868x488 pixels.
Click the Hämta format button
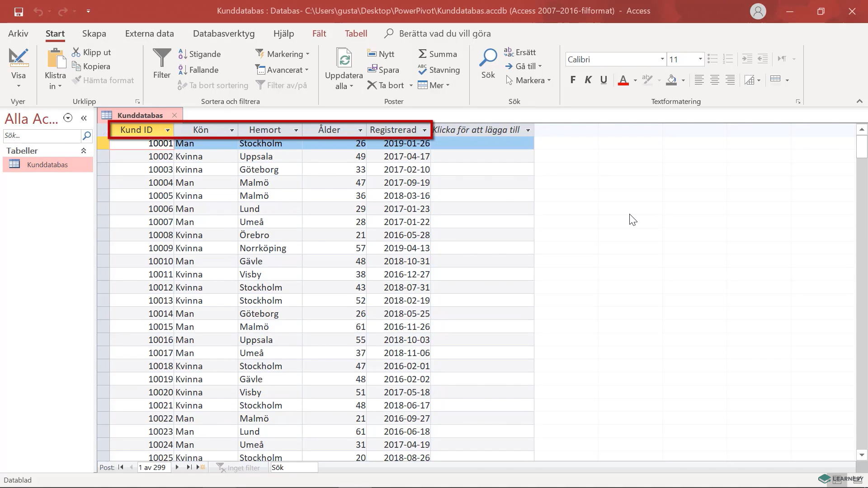103,80
